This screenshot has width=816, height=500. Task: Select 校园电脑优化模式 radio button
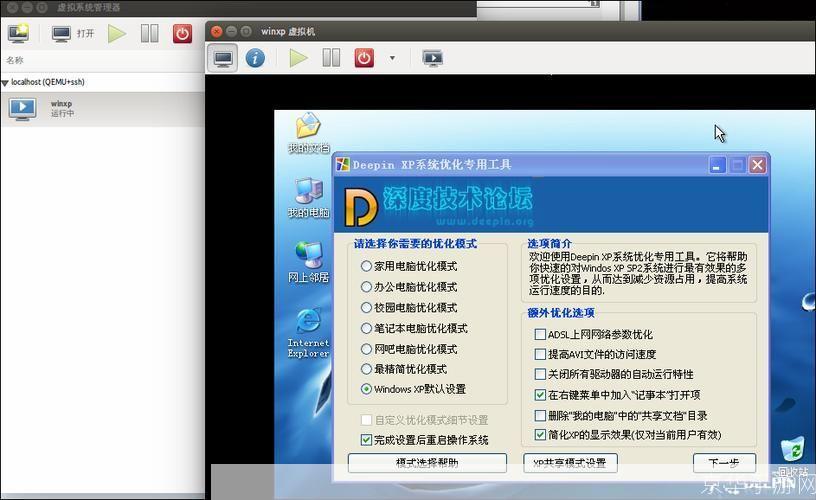click(x=366, y=307)
